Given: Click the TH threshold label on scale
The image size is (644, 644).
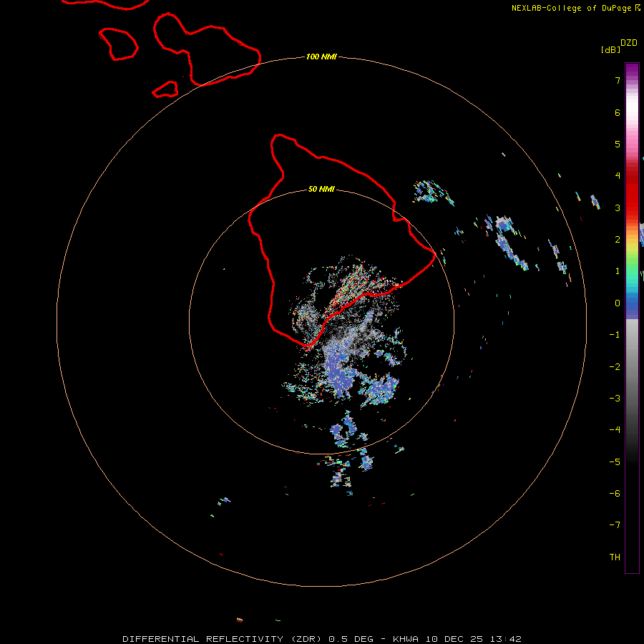Looking at the screenshot, I should 615,557.
